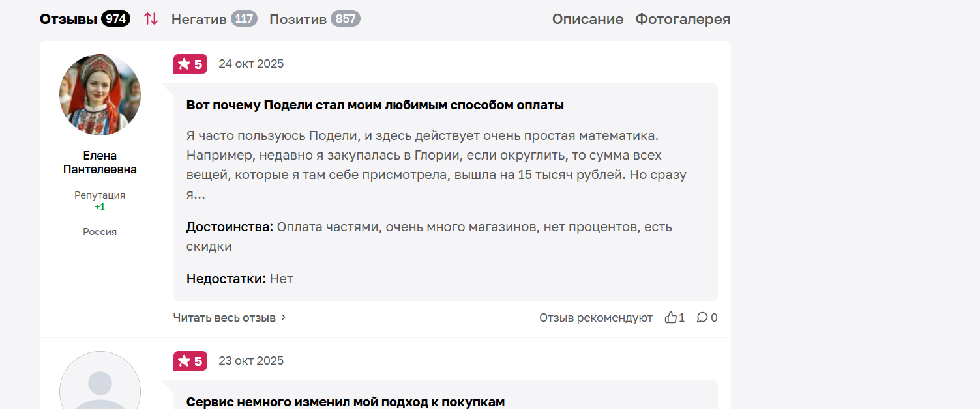
Task: Open the blank avatar of the second reviewer
Action: tap(100, 380)
